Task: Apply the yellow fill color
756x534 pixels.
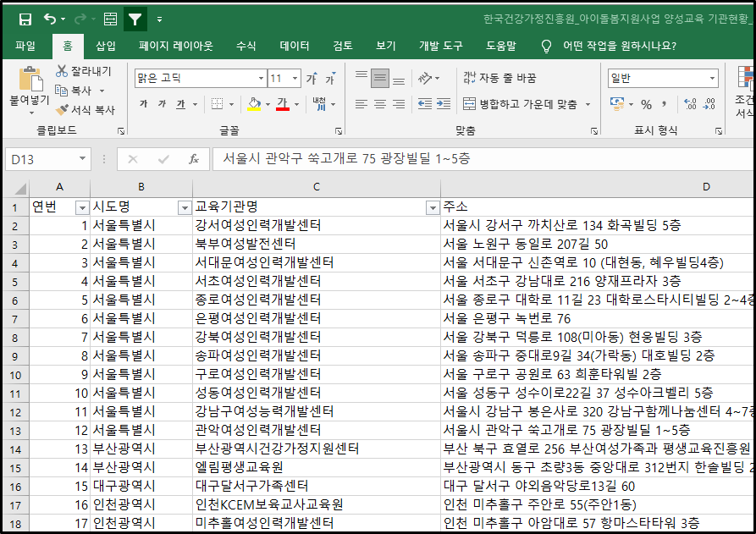Action: pos(254,104)
